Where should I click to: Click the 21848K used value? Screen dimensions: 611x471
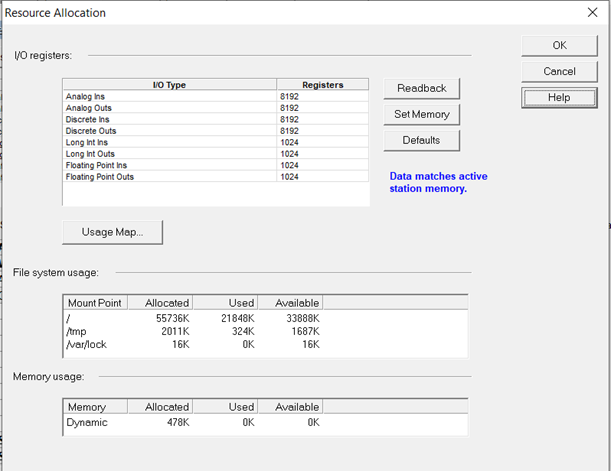pyautogui.click(x=238, y=318)
